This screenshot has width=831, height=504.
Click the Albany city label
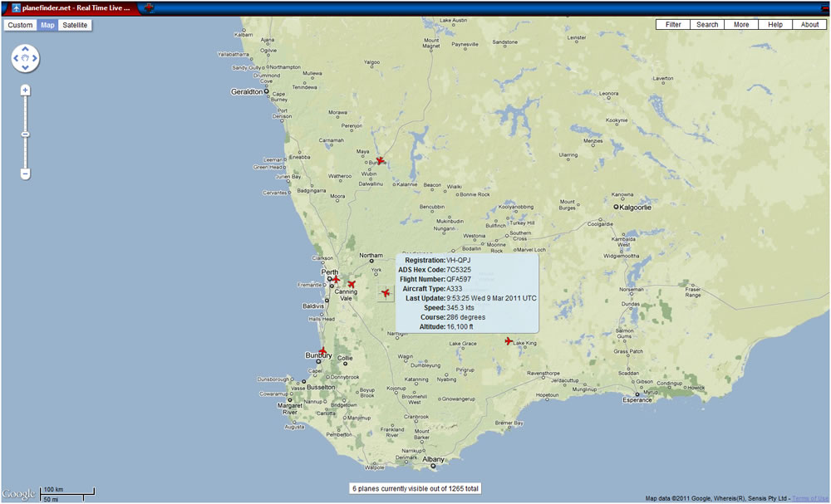pos(433,459)
